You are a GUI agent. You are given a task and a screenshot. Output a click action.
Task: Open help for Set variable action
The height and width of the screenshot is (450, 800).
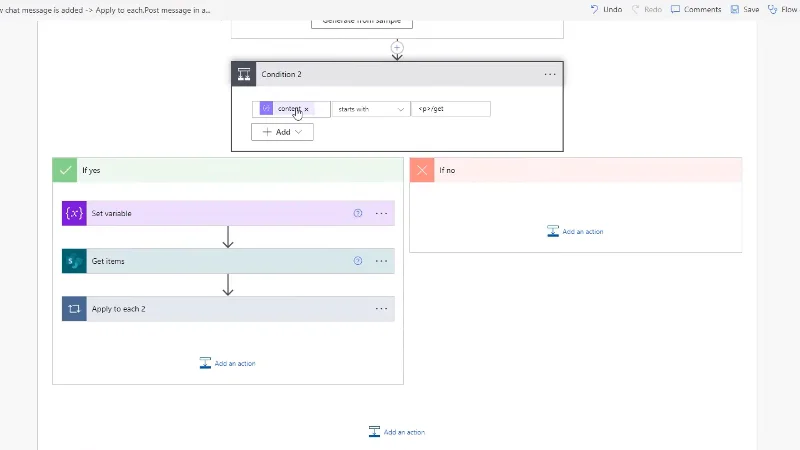pyautogui.click(x=358, y=213)
